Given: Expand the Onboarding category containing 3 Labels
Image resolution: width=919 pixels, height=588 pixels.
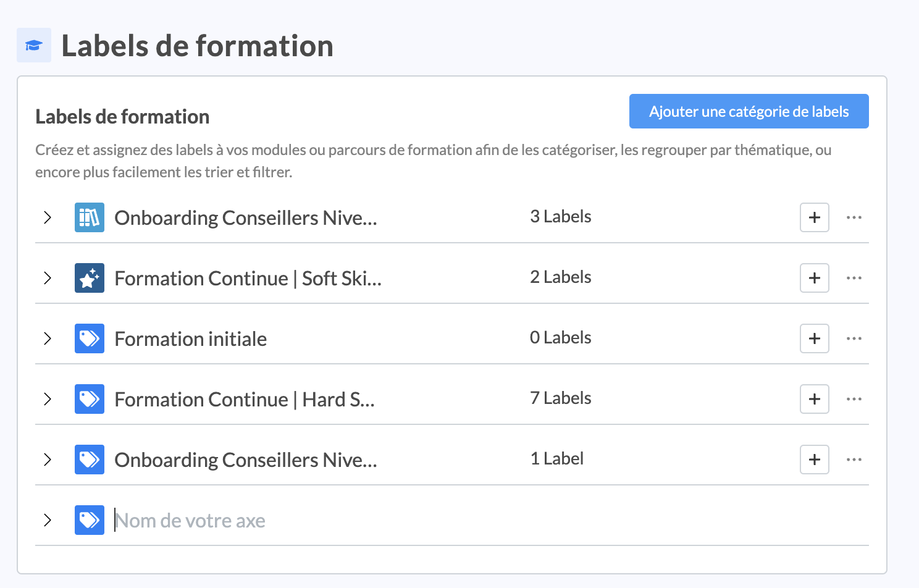Looking at the screenshot, I should pyautogui.click(x=48, y=217).
